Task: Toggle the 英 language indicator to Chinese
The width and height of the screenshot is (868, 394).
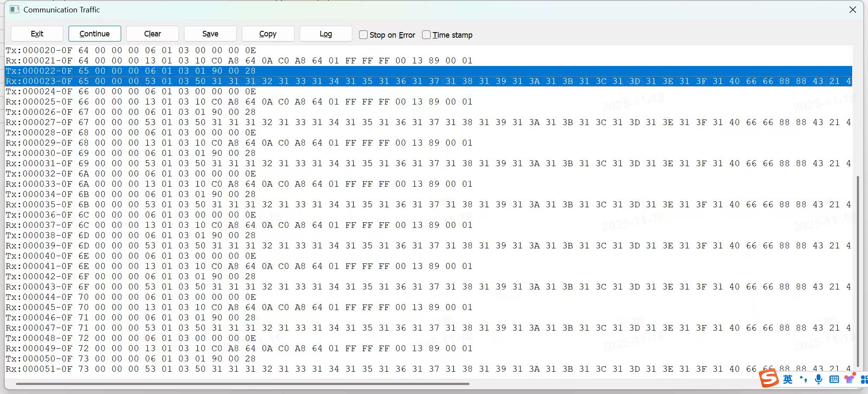Action: point(788,379)
